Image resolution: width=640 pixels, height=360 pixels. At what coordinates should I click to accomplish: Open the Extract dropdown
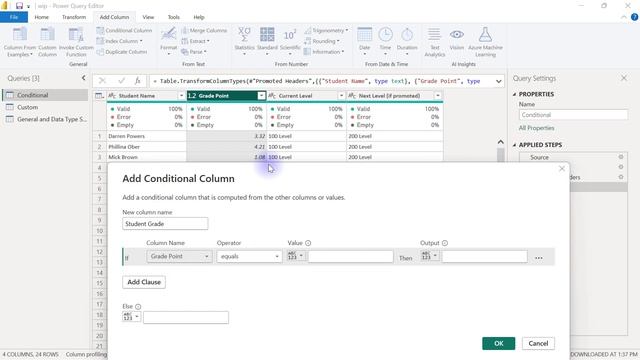(195, 41)
